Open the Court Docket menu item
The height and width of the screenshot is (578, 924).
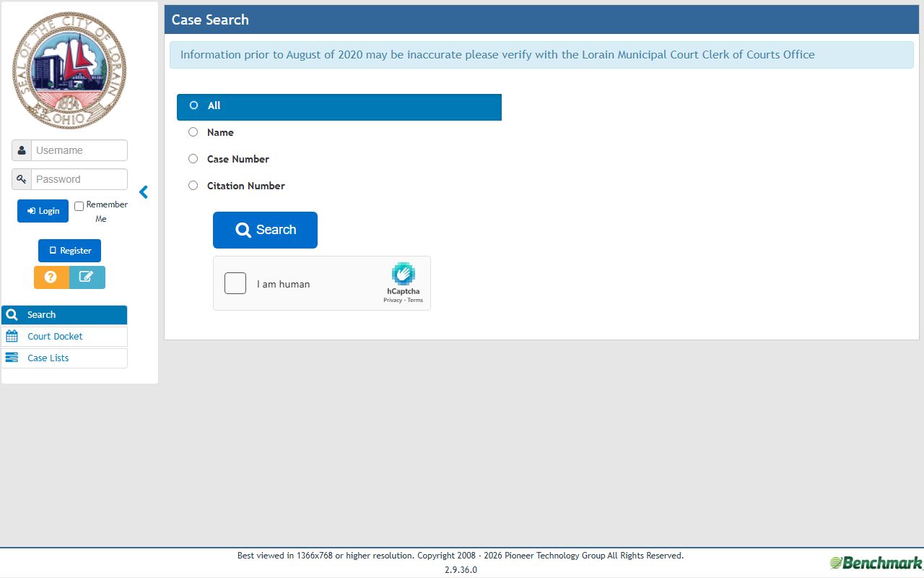coord(64,337)
